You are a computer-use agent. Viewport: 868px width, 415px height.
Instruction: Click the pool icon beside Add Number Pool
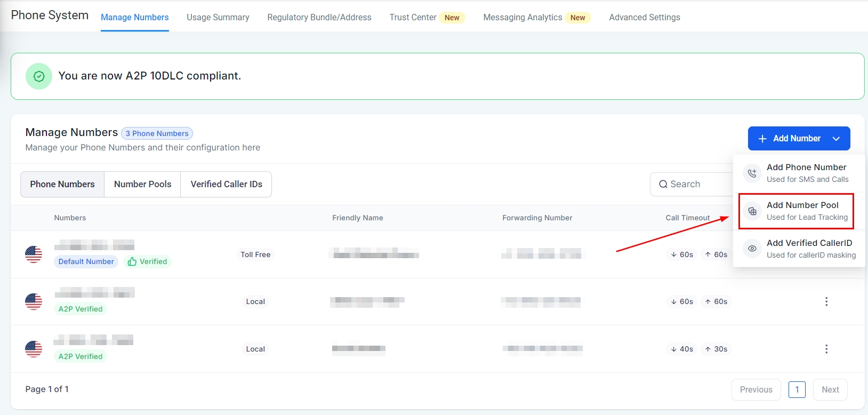[x=752, y=211]
